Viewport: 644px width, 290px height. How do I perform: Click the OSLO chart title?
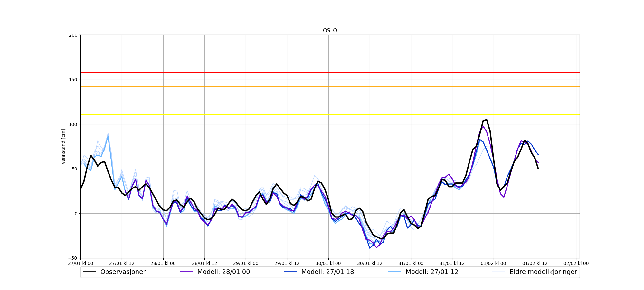tap(330, 31)
